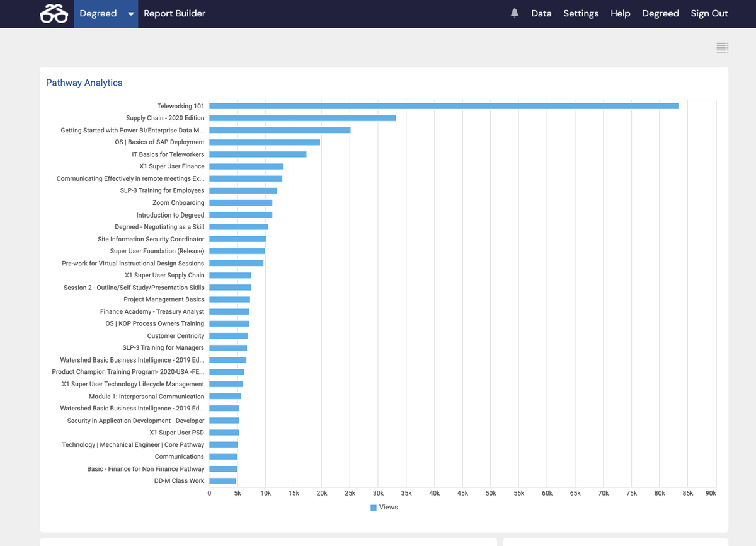Select the Degreed tab in navbar
This screenshot has width=756, height=546.
(98, 14)
